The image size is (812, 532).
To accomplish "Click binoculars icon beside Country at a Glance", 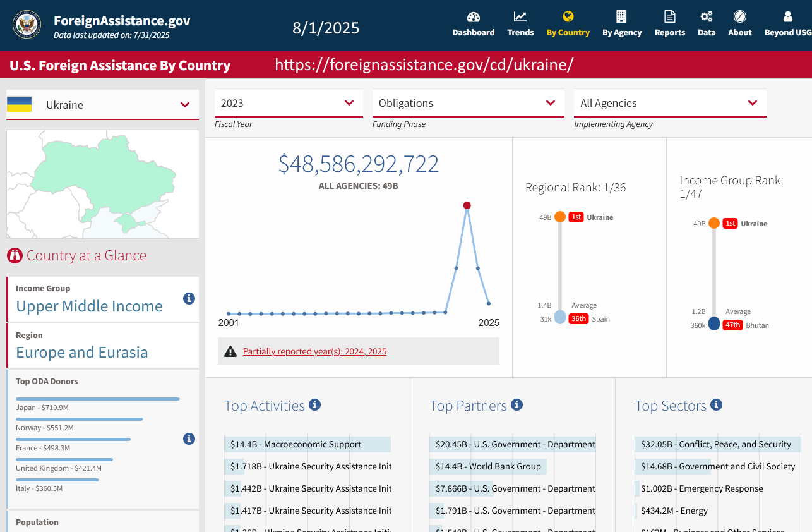I will click(x=15, y=256).
